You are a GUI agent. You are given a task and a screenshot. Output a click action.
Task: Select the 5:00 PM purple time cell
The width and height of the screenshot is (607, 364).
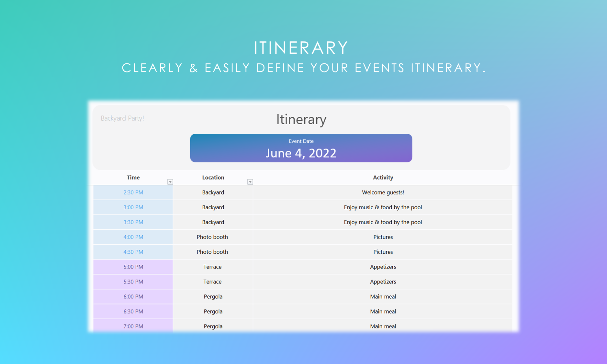click(x=133, y=267)
